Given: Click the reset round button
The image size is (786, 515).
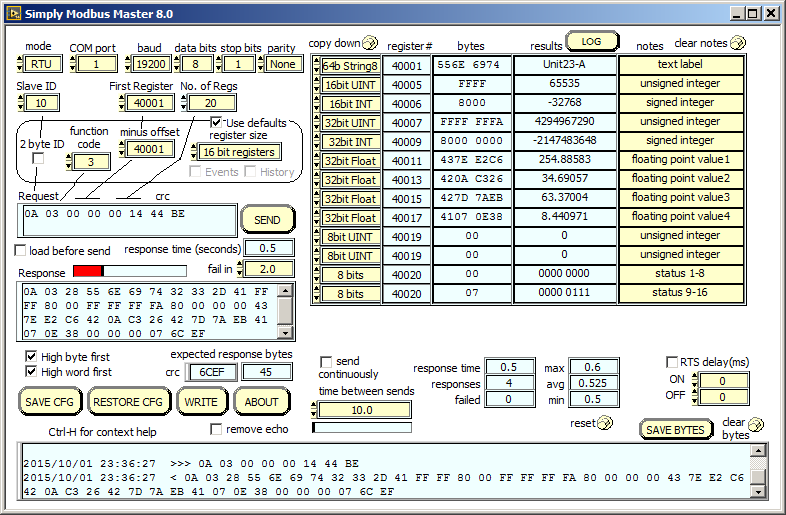Looking at the screenshot, I should 605,423.
